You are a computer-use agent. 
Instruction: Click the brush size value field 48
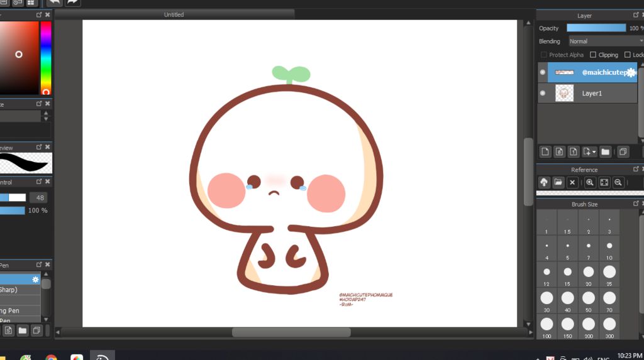click(40, 197)
